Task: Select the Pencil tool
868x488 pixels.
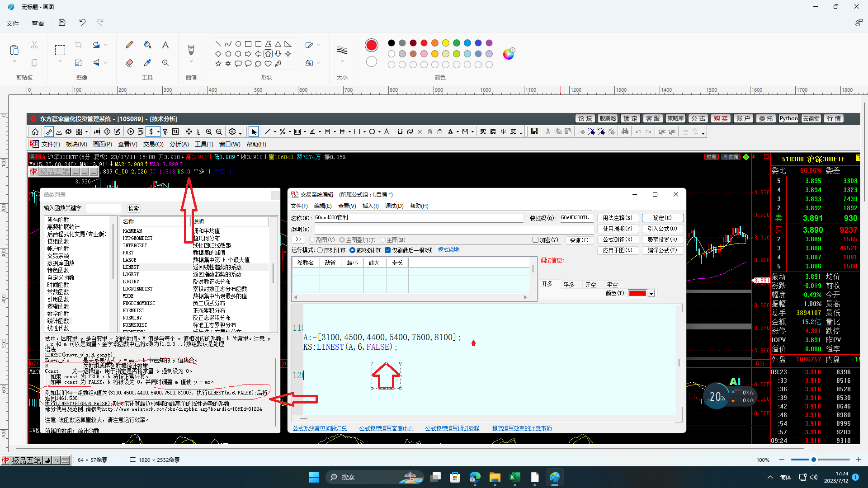Action: click(129, 45)
